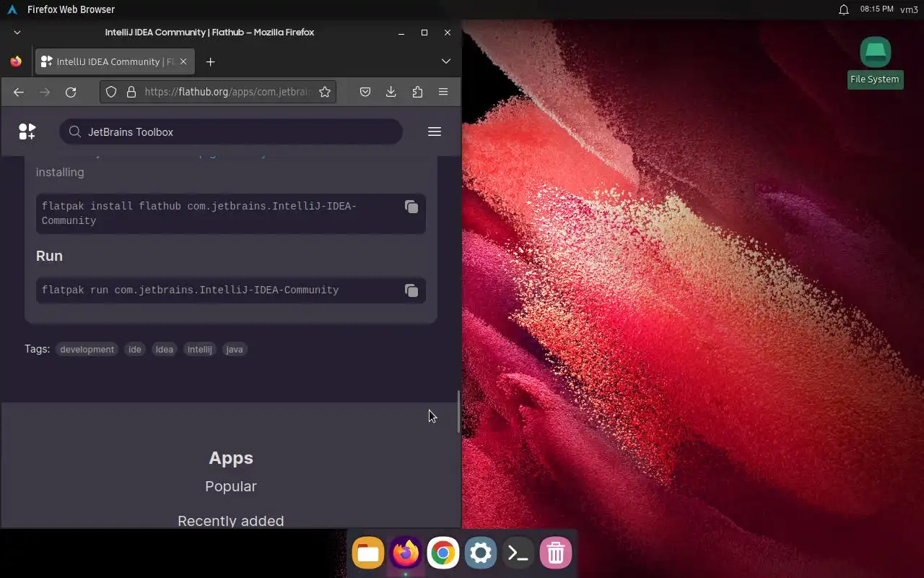Click the applications launcher icon in top panel
924x578 pixels.
[x=12, y=9]
